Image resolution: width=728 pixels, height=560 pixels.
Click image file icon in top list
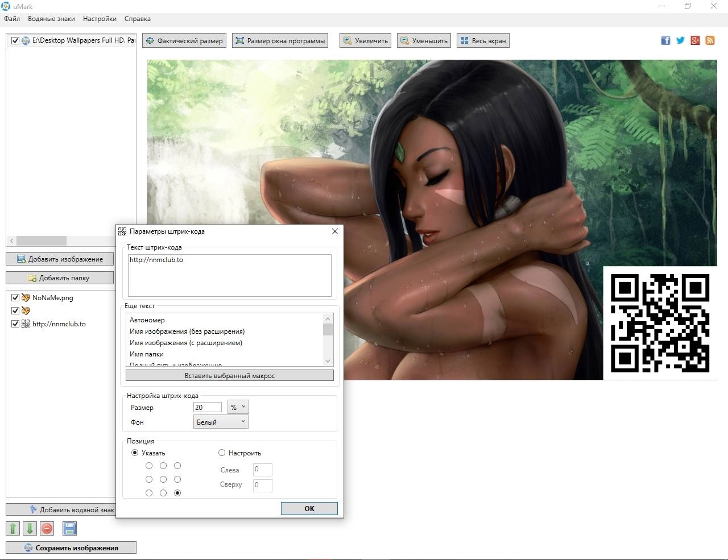pos(26,40)
